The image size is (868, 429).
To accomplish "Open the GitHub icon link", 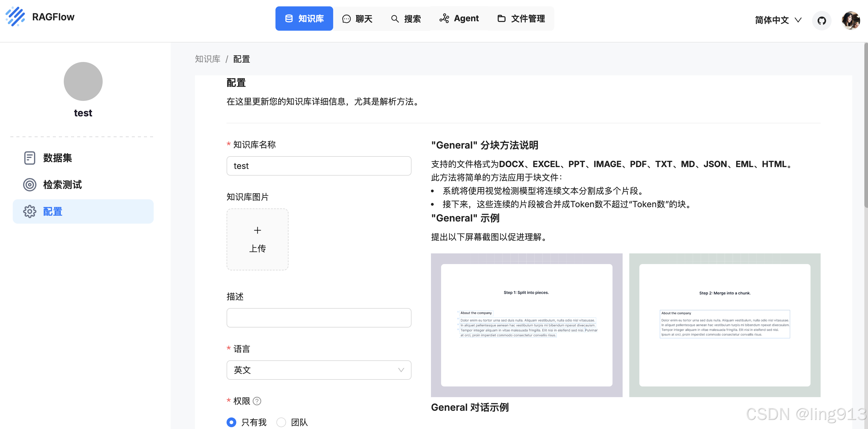I will pos(822,21).
